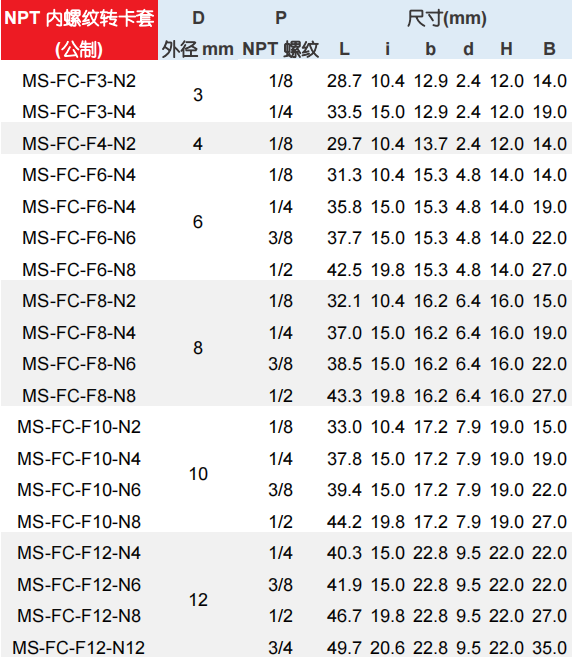Select the L column header

point(344,49)
